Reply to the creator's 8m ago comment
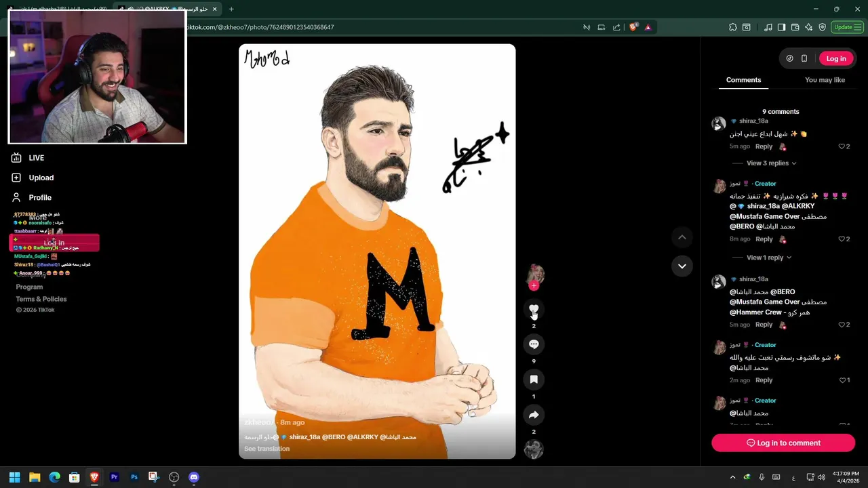This screenshot has width=868, height=488. pyautogui.click(x=764, y=239)
